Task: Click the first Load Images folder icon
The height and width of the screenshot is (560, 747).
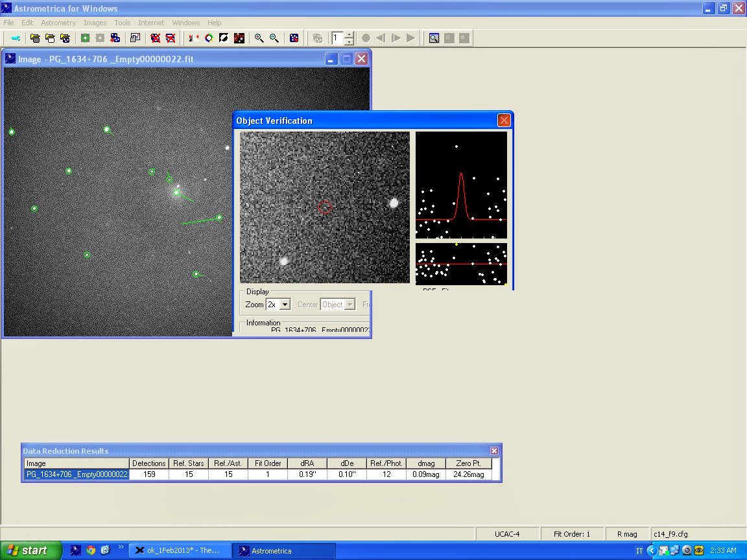Action: [35, 38]
